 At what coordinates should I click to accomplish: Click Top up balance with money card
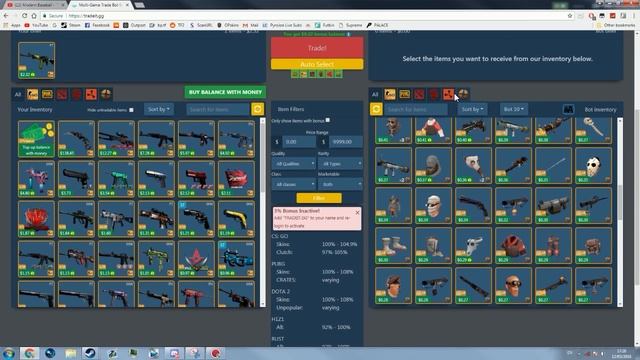click(x=36, y=139)
